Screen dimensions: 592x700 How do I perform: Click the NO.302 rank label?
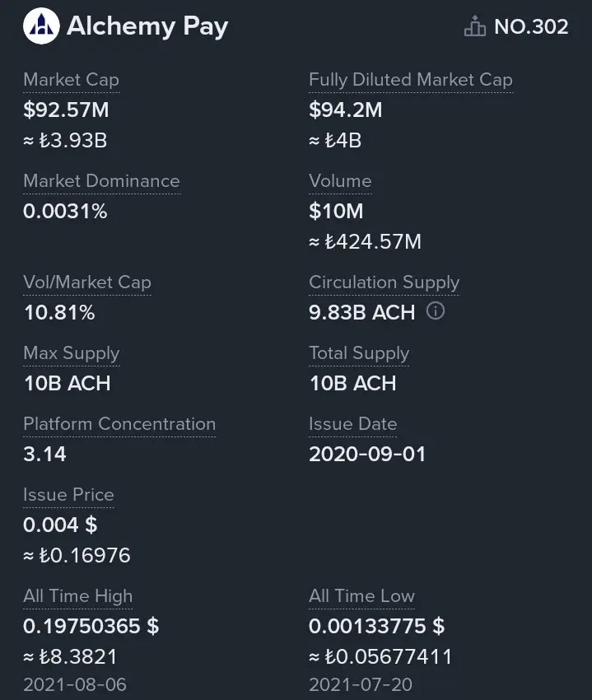coord(531,27)
